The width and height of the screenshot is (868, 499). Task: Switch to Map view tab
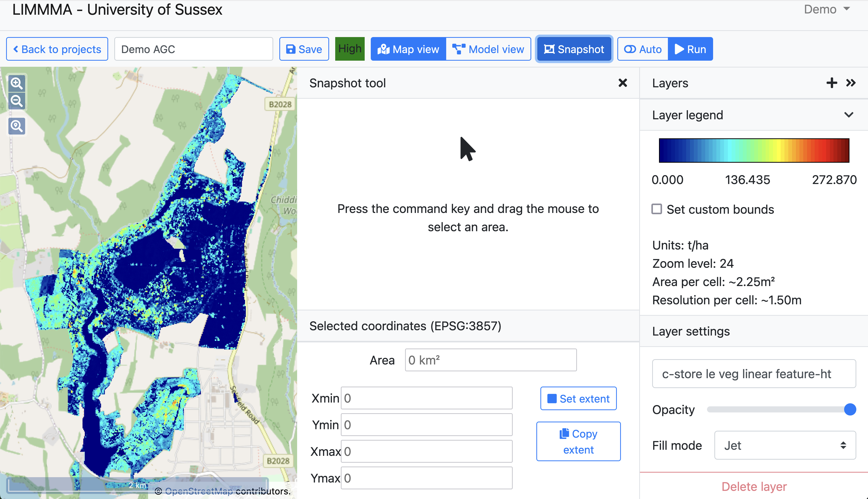pos(408,49)
